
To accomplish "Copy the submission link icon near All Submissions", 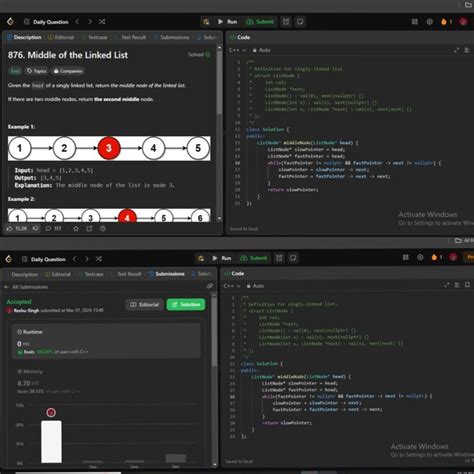I will (x=210, y=286).
